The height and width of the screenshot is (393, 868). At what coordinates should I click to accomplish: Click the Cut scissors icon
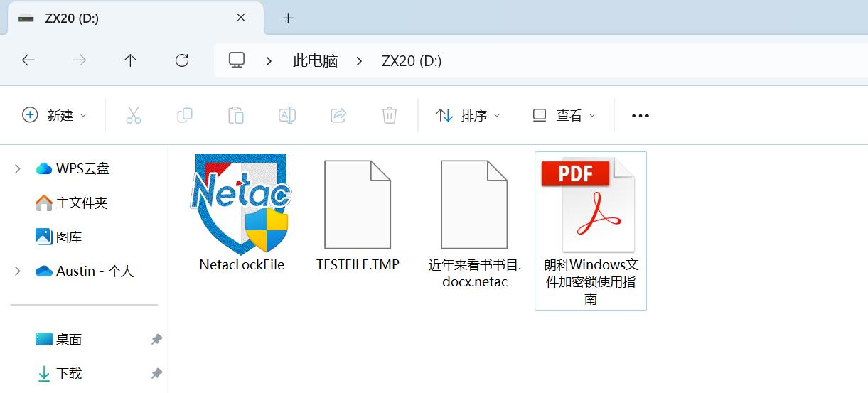click(134, 115)
